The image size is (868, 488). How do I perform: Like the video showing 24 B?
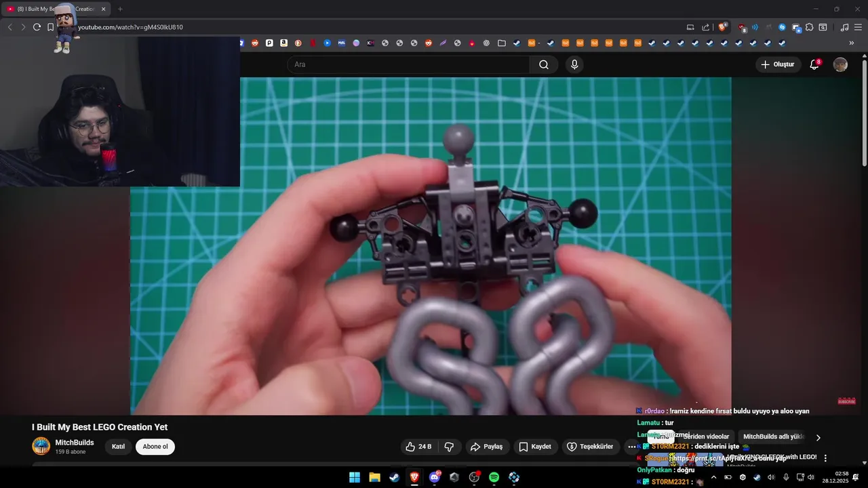[418, 447]
